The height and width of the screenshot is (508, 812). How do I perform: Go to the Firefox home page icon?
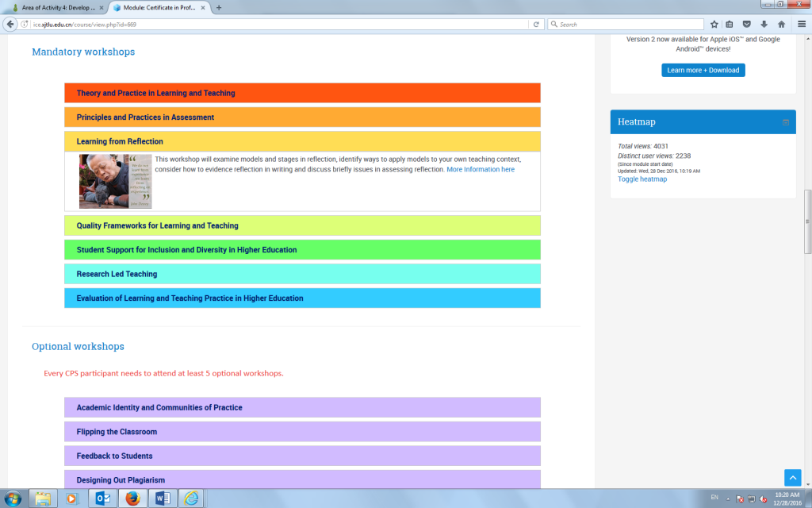click(781, 24)
